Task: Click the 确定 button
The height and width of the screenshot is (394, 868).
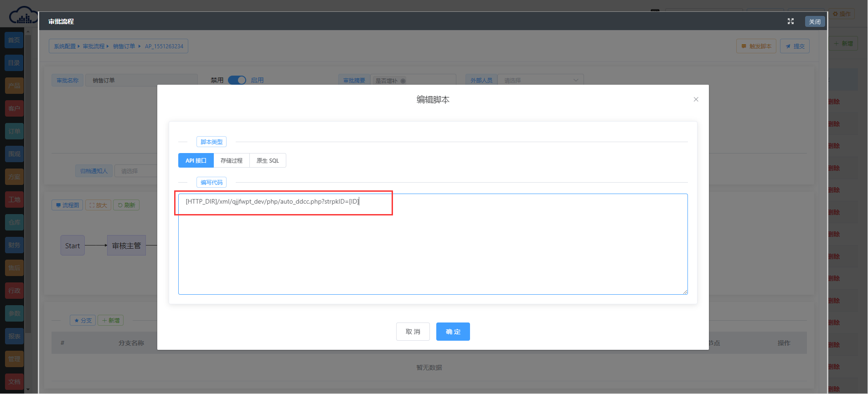Action: pos(453,332)
